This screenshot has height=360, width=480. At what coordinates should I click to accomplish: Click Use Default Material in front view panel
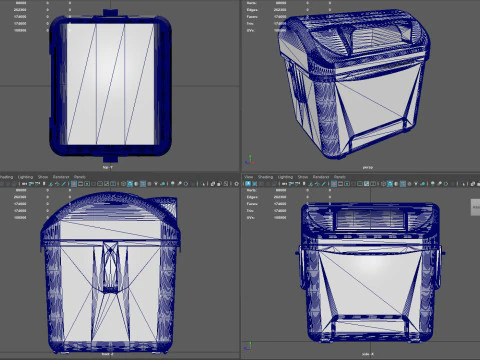[x=136, y=184]
